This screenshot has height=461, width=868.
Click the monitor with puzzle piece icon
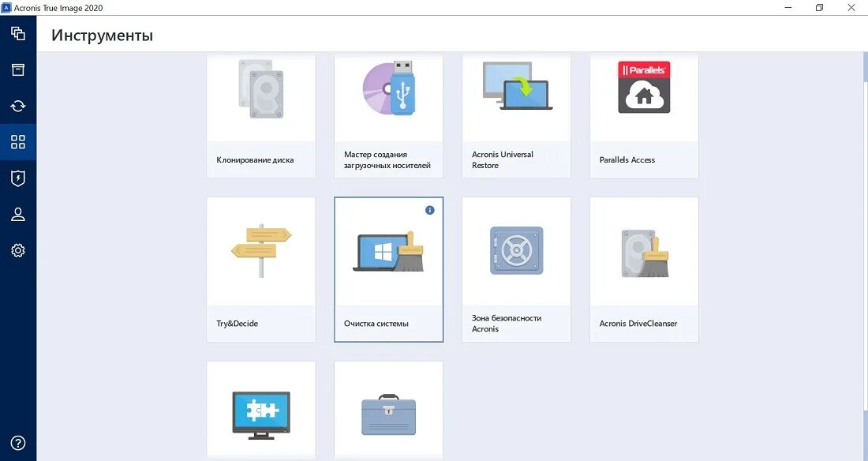coord(260,415)
